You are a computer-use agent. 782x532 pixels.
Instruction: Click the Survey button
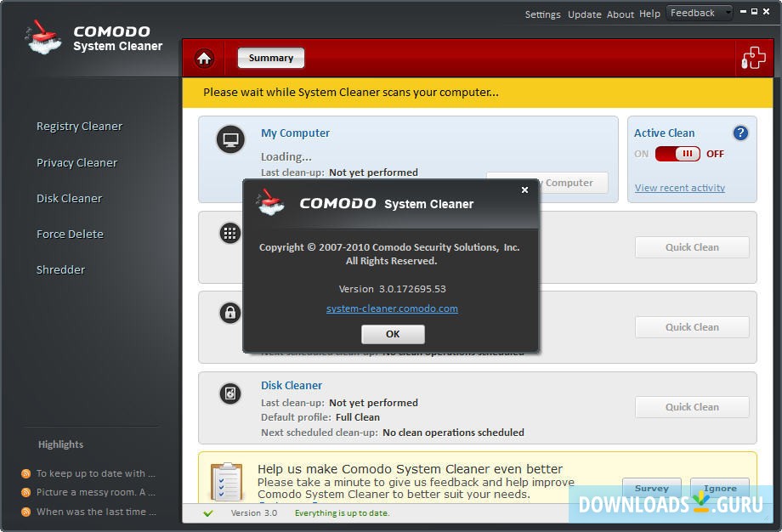coord(652,488)
